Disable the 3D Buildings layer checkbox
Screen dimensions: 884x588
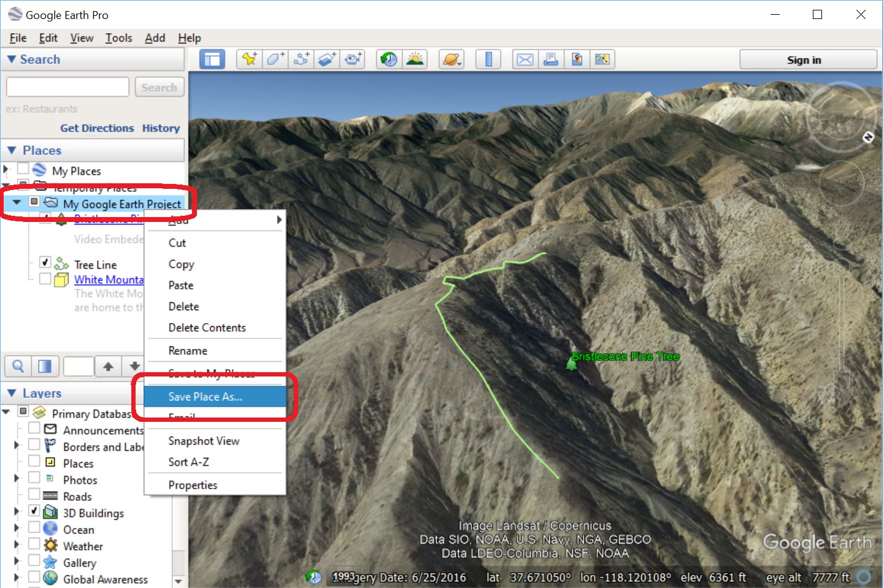coord(34,510)
